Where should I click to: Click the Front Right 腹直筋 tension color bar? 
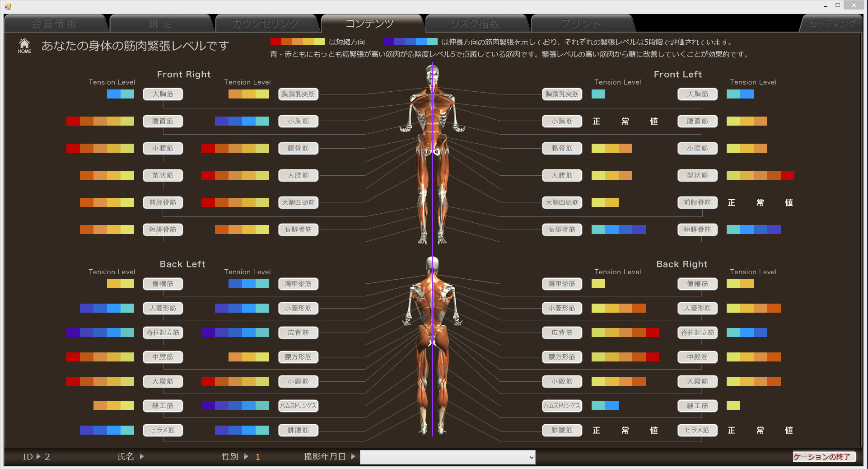(100, 121)
